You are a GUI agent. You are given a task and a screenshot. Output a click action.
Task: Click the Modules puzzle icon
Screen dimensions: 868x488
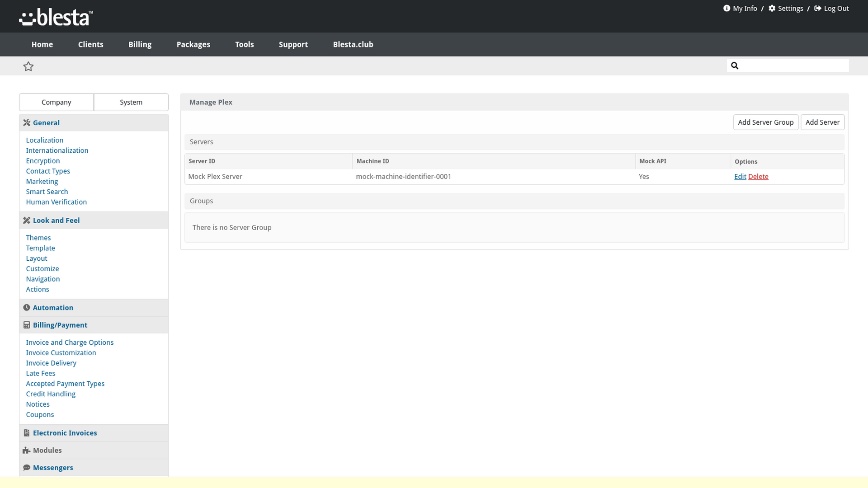click(27, 450)
